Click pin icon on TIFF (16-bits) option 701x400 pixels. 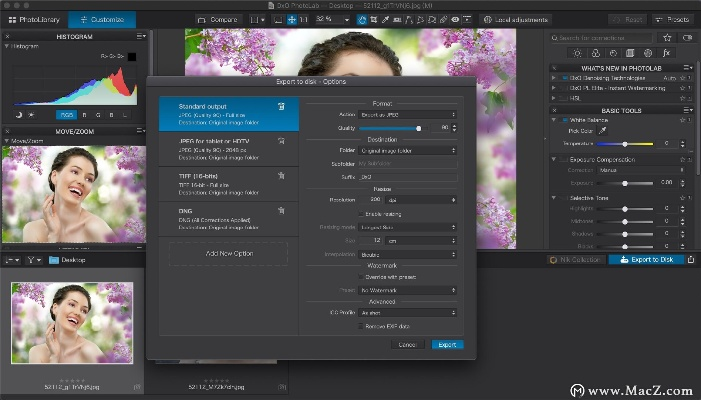pyautogui.click(x=282, y=175)
